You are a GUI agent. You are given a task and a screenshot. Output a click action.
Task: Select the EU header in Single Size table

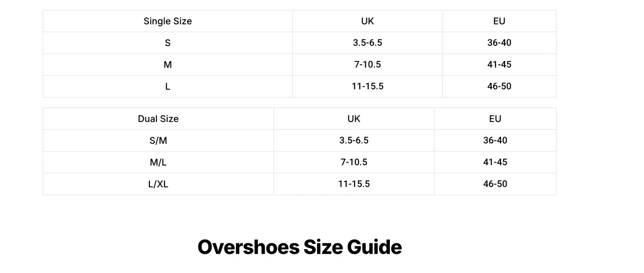tap(499, 21)
